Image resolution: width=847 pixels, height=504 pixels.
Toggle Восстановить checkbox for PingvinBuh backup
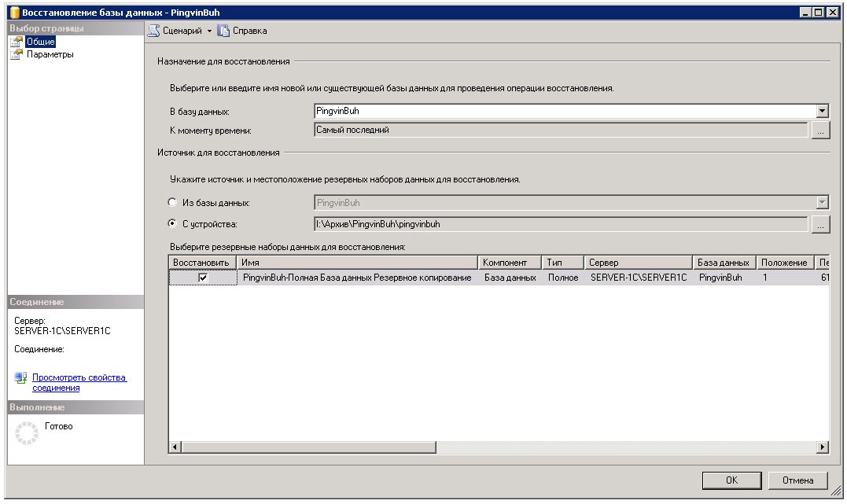tap(203, 278)
